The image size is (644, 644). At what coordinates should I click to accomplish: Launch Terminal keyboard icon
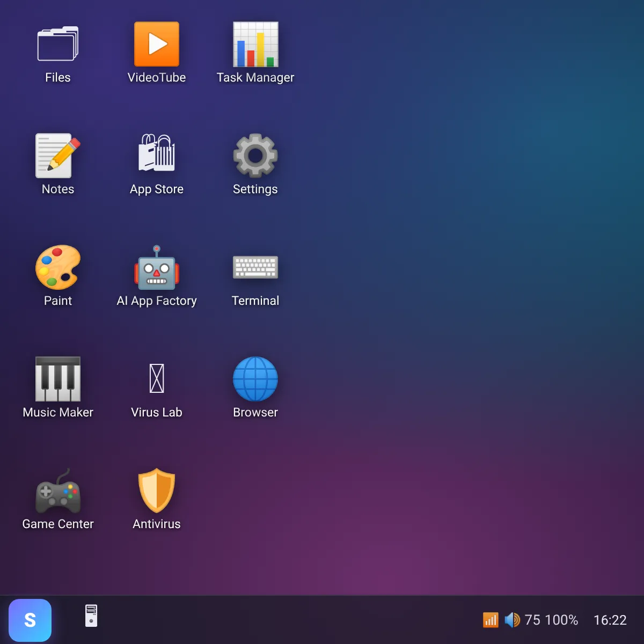(x=255, y=267)
